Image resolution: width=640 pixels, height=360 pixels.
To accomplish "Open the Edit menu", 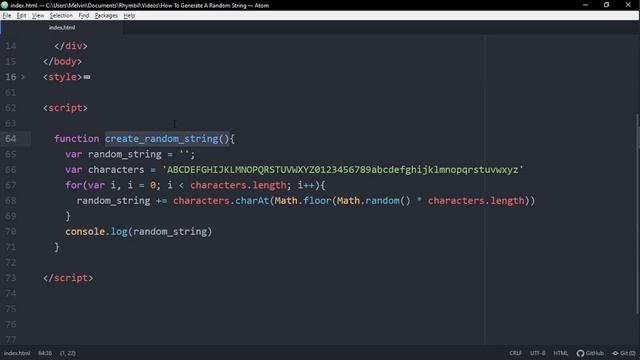I will click(21, 16).
